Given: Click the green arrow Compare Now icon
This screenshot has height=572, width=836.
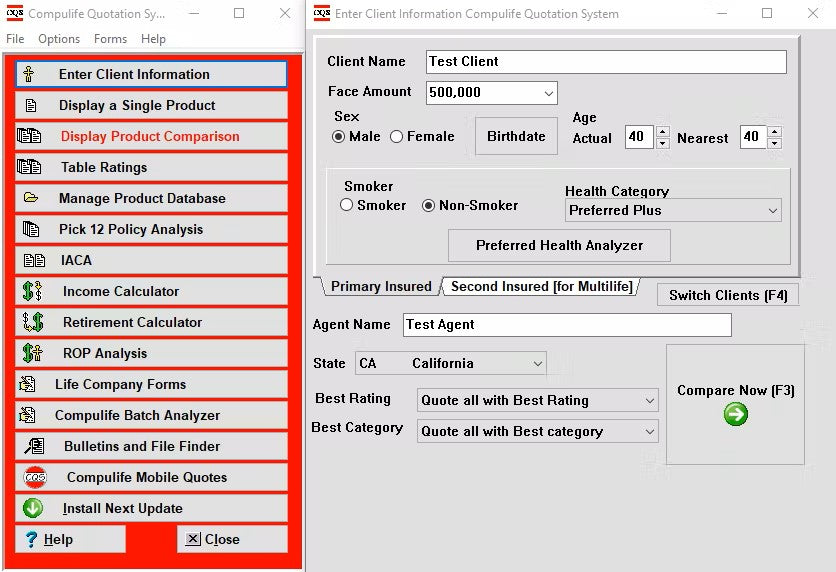Looking at the screenshot, I should pyautogui.click(x=735, y=414).
